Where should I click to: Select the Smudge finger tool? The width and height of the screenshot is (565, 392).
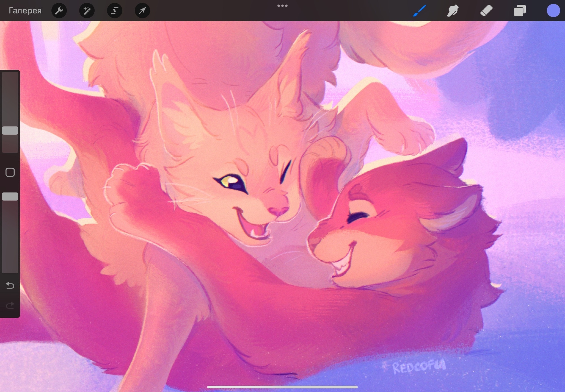pos(453,11)
